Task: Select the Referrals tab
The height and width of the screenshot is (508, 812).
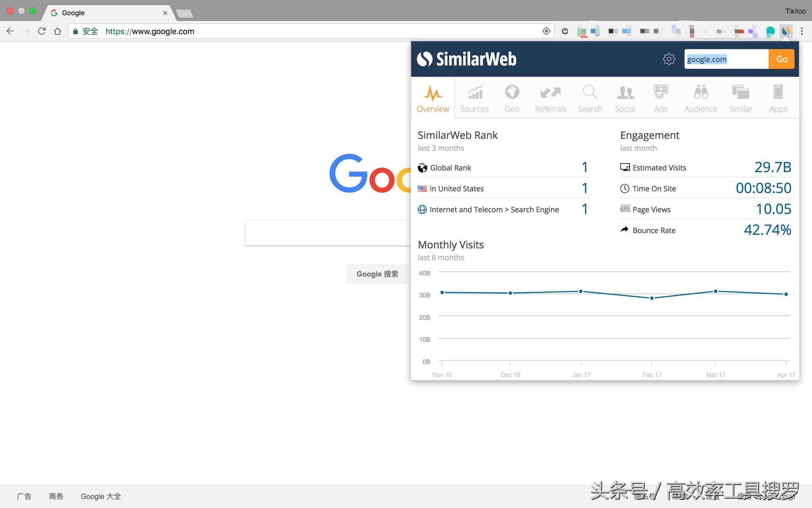Action: [551, 98]
